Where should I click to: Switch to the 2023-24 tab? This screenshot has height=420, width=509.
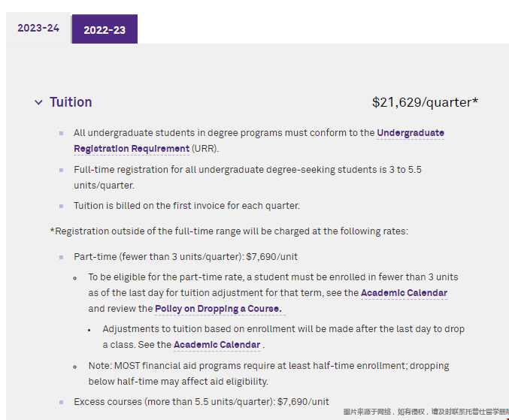[x=38, y=28]
